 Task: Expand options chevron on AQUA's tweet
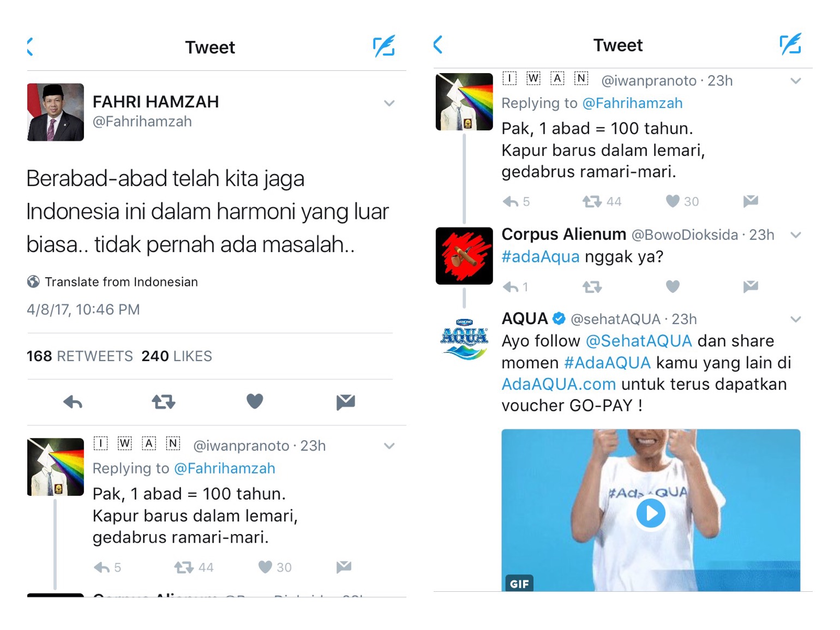tap(796, 319)
